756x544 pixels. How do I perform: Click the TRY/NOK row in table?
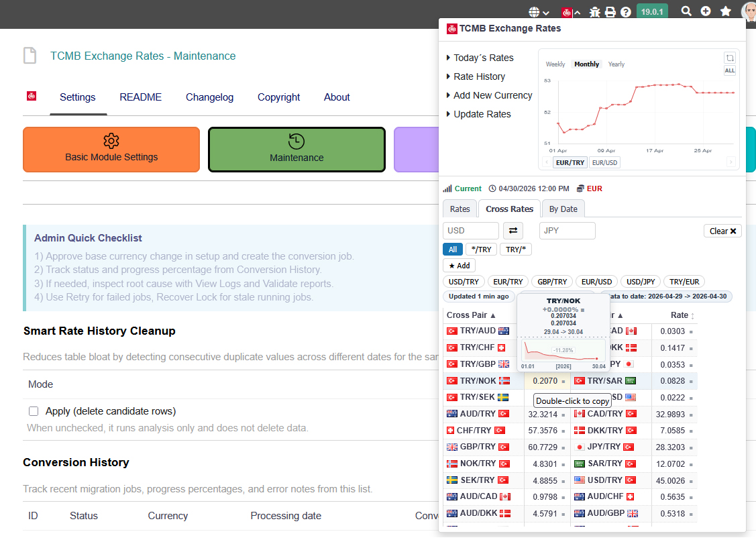pos(570,380)
